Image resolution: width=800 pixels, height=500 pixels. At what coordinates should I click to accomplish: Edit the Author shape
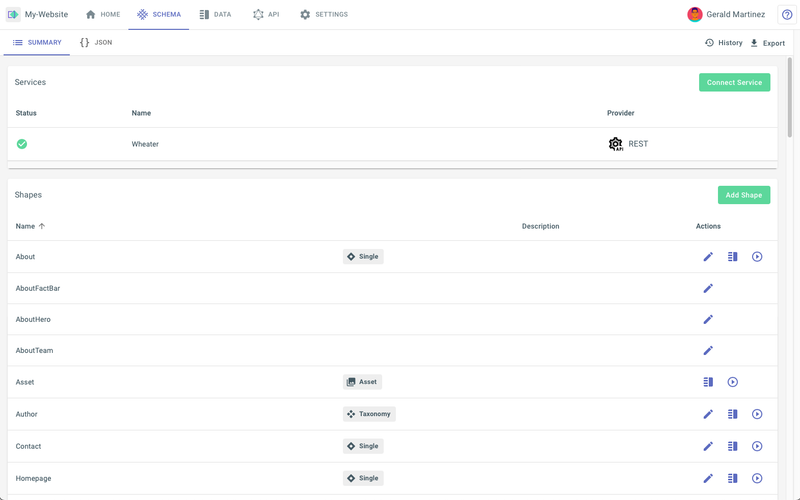pos(708,414)
